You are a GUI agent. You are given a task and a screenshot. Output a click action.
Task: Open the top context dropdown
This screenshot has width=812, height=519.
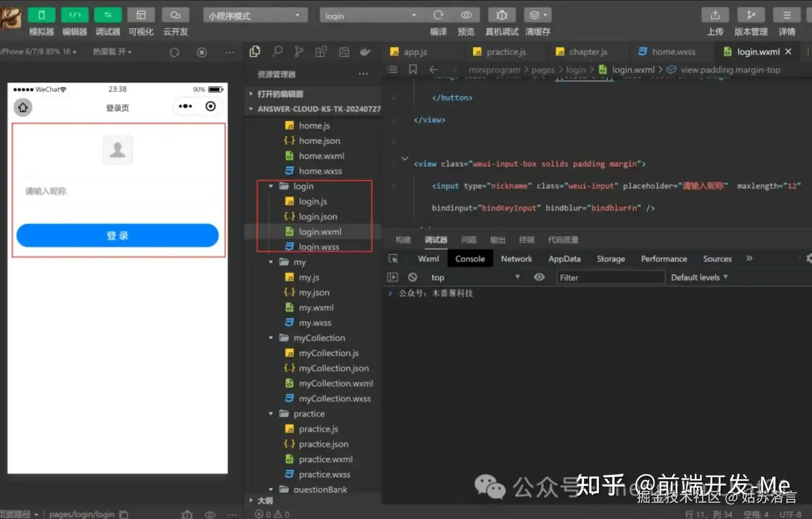[x=475, y=277]
